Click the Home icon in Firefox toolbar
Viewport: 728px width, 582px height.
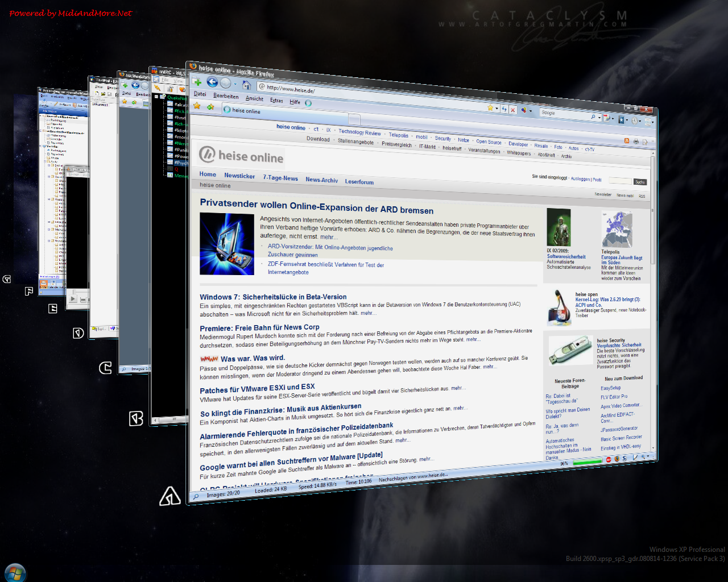[x=246, y=85]
